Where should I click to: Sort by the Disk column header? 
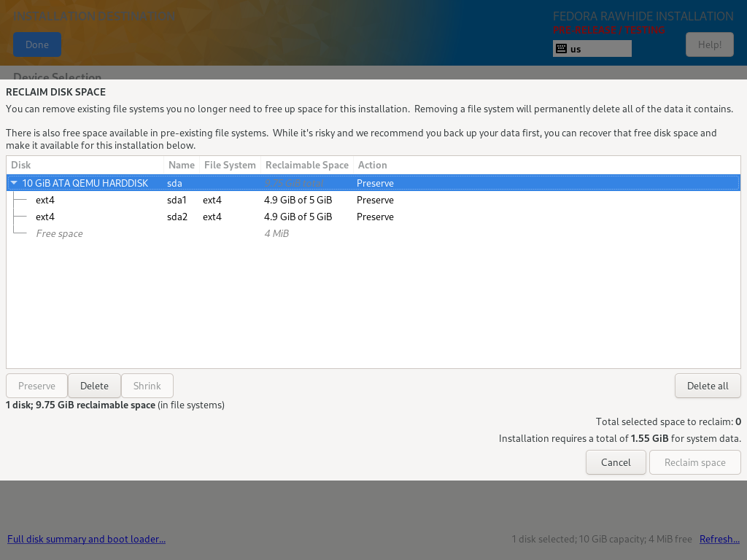point(85,165)
